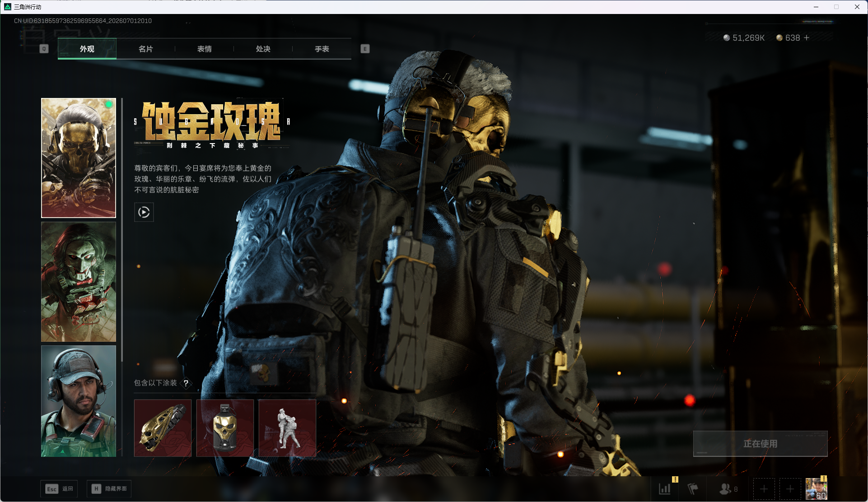Click the 正在使用 button
868x502 pixels.
click(760, 444)
